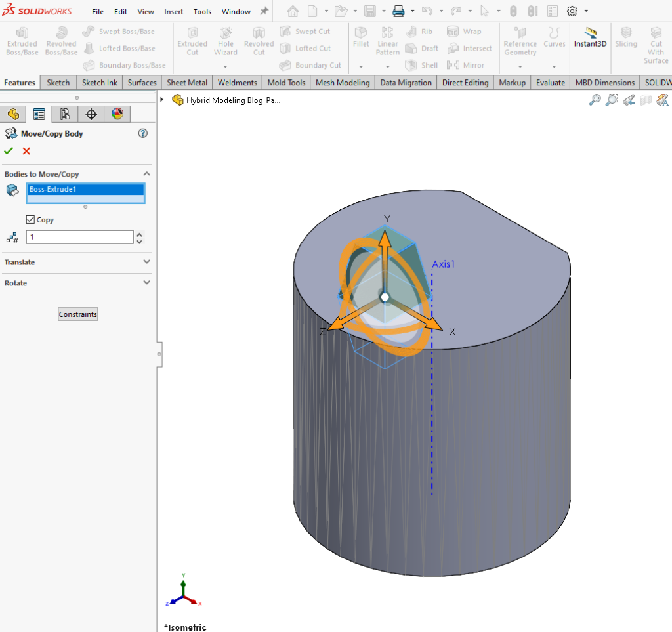Select the Extruded Boss/Base tool
Screen dimensions: 672x632
pos(22,41)
